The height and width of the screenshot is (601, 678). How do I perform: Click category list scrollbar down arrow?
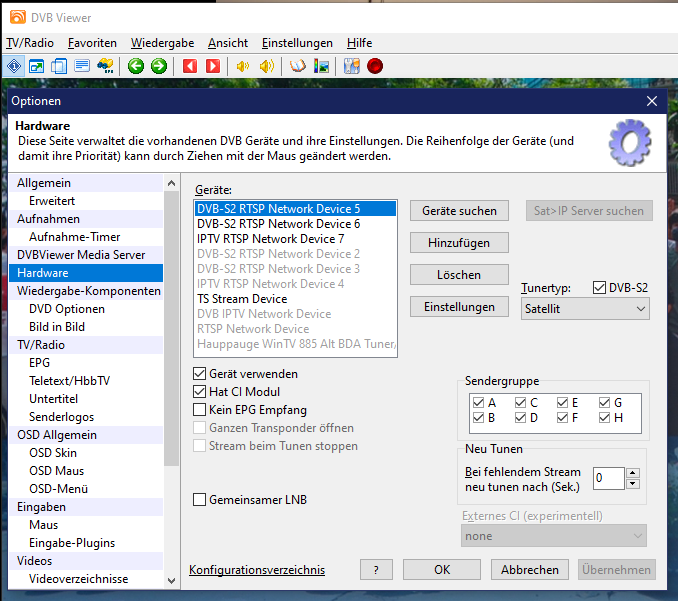coord(171,580)
